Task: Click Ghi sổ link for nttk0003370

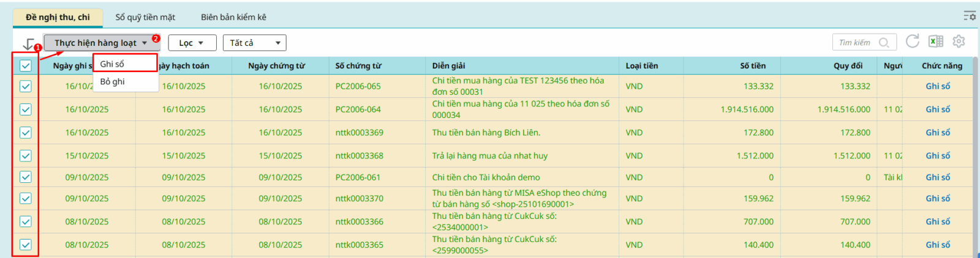Action: coord(938,199)
